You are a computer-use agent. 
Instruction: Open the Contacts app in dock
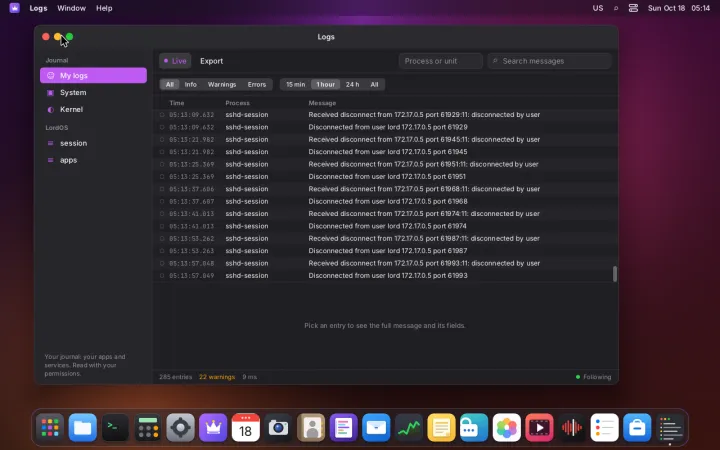[311, 428]
